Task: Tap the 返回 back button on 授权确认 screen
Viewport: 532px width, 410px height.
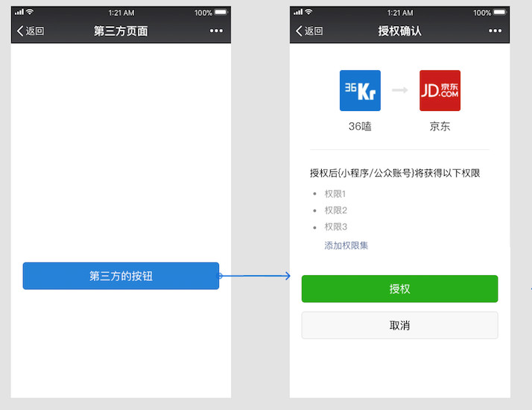Action: pos(309,31)
